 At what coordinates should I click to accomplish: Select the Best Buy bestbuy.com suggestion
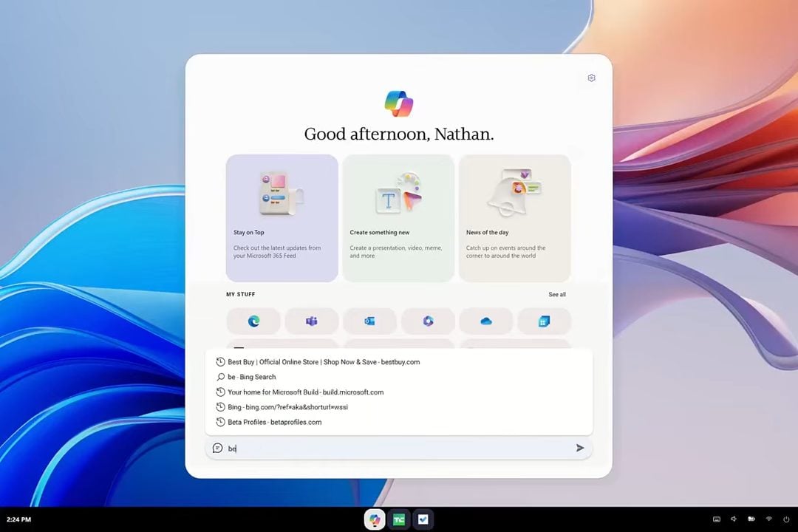coord(399,362)
